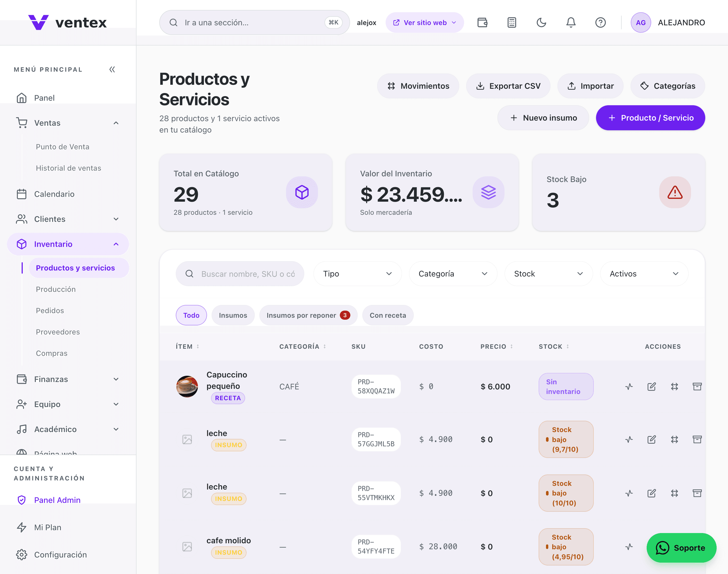Image resolution: width=728 pixels, height=574 pixels.
Task: Click Capuccino pequeño product thumbnail
Action: click(x=187, y=387)
